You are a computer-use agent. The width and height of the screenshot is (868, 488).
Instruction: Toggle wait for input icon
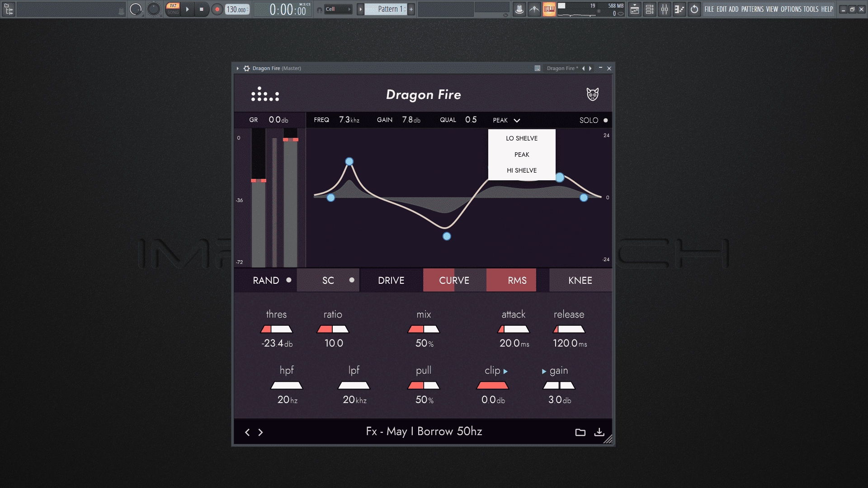tap(534, 9)
